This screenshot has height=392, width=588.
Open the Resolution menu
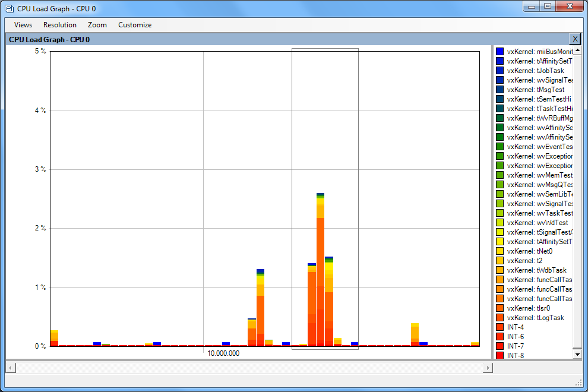pyautogui.click(x=60, y=25)
